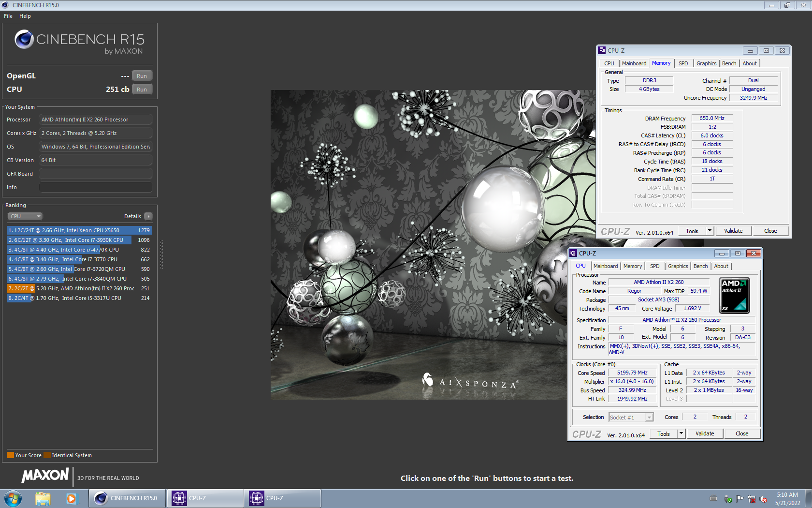Open the network tray icon
812x508 pixels.
tap(752, 499)
